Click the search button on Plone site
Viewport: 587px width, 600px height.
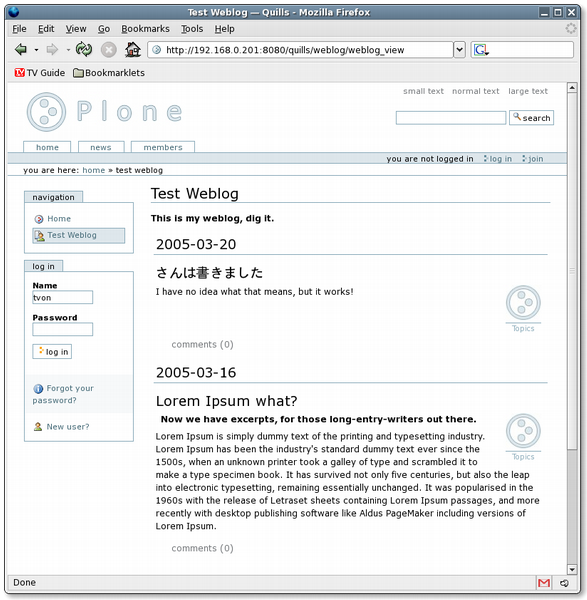point(531,117)
